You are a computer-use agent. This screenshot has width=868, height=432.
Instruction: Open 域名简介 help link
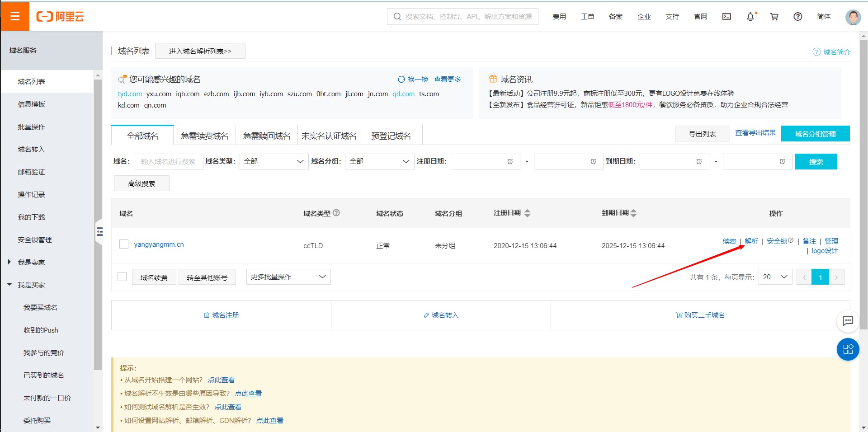click(x=831, y=52)
